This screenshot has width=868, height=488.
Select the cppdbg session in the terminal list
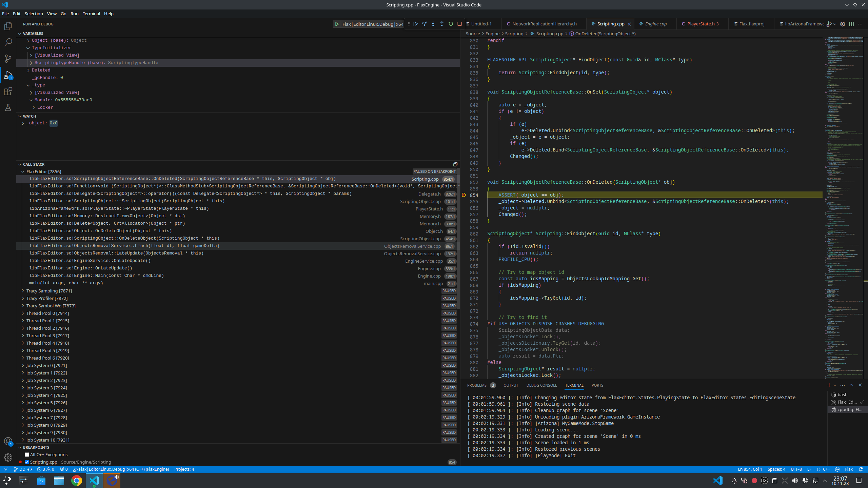click(847, 409)
